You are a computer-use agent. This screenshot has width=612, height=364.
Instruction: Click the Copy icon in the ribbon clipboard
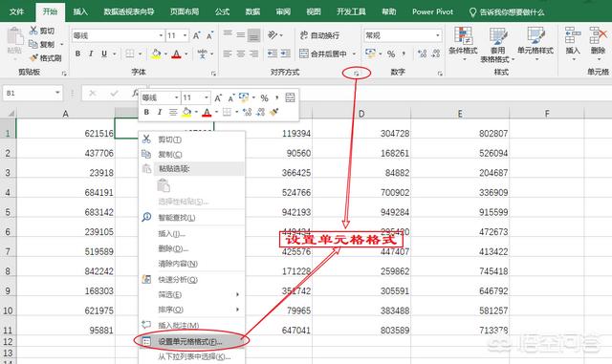tap(33, 44)
